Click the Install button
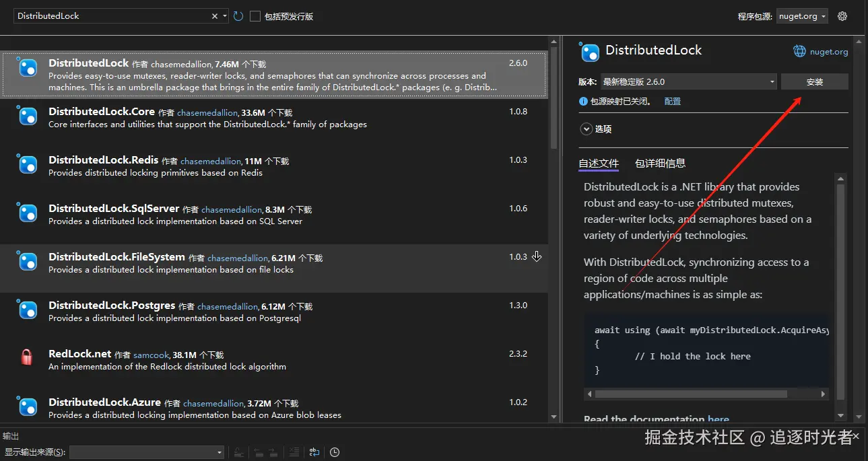868x461 pixels. tap(815, 82)
